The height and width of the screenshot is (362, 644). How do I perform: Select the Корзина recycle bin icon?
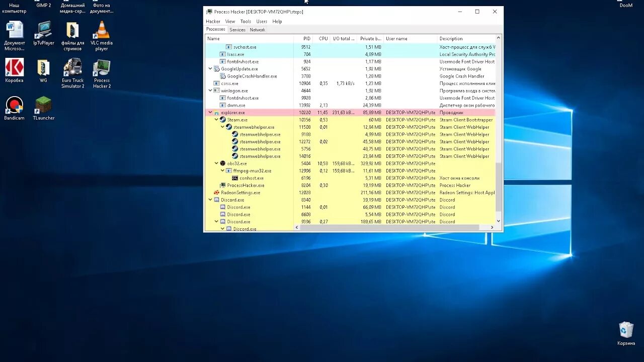point(626,334)
